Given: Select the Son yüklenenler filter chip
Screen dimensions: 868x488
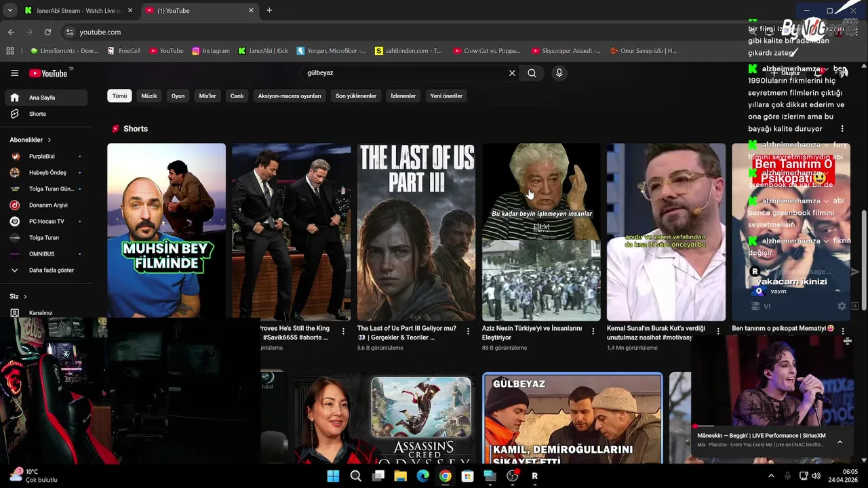Looking at the screenshot, I should 356,96.
